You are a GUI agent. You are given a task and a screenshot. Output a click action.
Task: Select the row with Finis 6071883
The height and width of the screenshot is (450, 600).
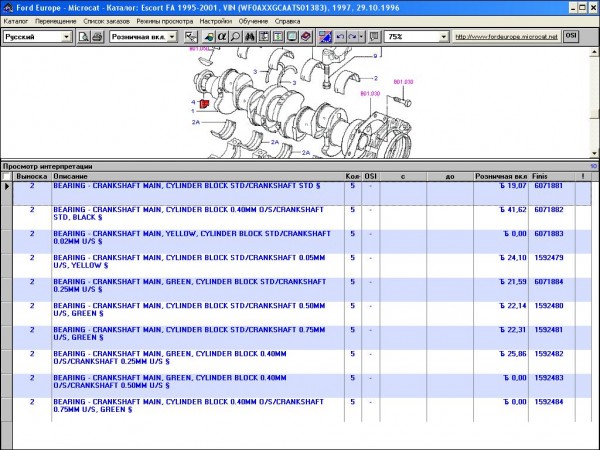302,242
